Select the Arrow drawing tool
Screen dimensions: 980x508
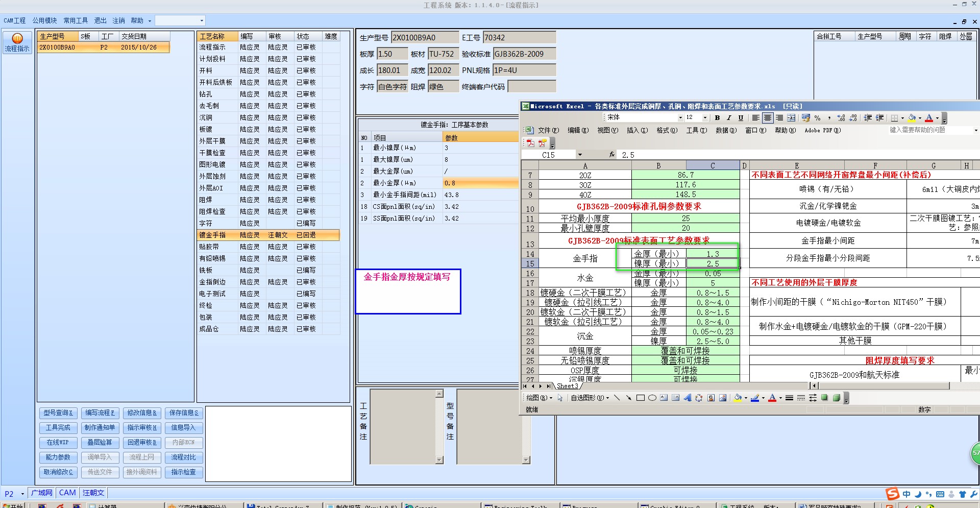coord(628,398)
